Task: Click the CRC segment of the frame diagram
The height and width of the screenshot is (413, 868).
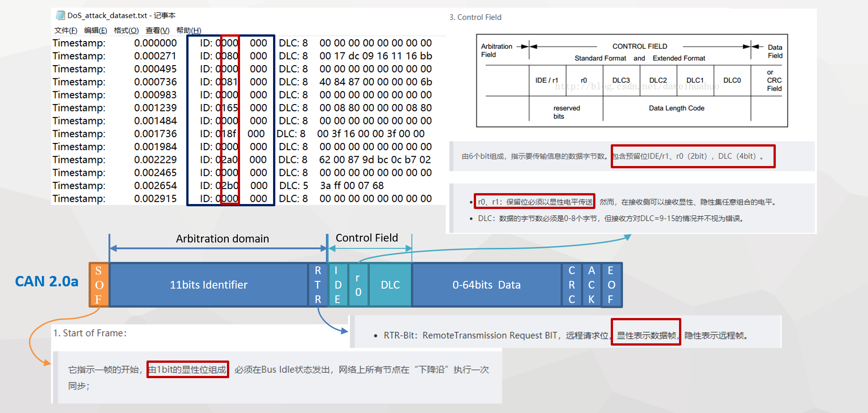Action: tap(571, 285)
